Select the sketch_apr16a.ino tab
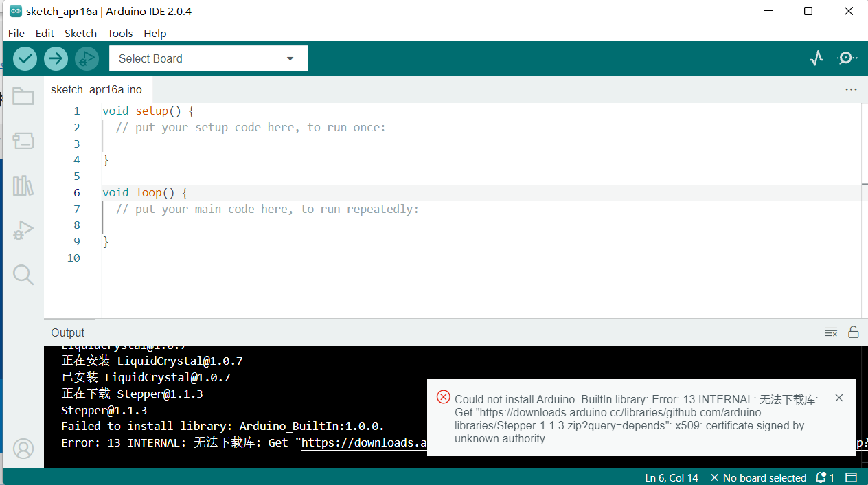This screenshot has height=485, width=868. point(97,89)
